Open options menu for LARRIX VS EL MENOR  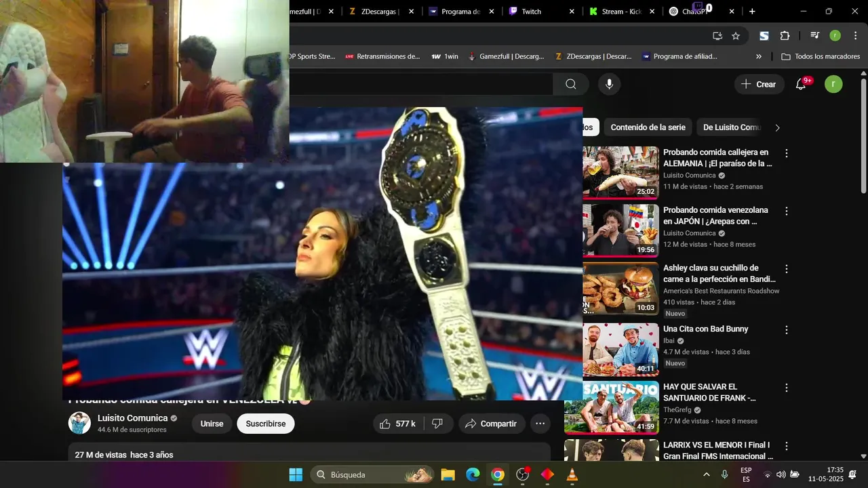point(787,446)
